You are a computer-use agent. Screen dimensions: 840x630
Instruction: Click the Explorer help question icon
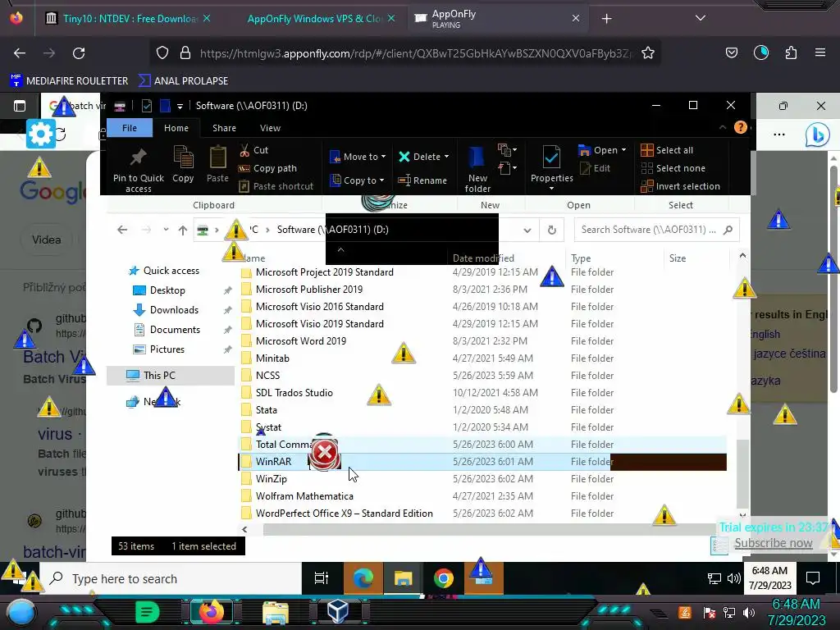point(741,127)
